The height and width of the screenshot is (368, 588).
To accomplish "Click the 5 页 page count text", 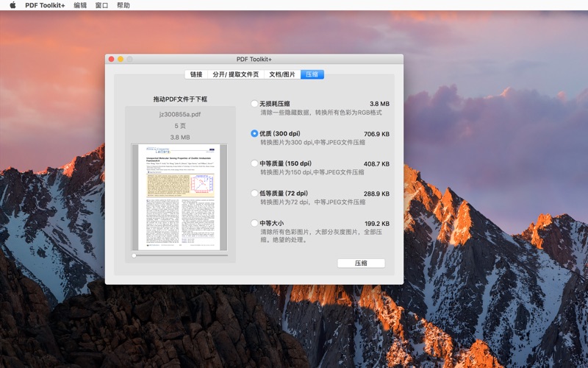I will point(180,126).
